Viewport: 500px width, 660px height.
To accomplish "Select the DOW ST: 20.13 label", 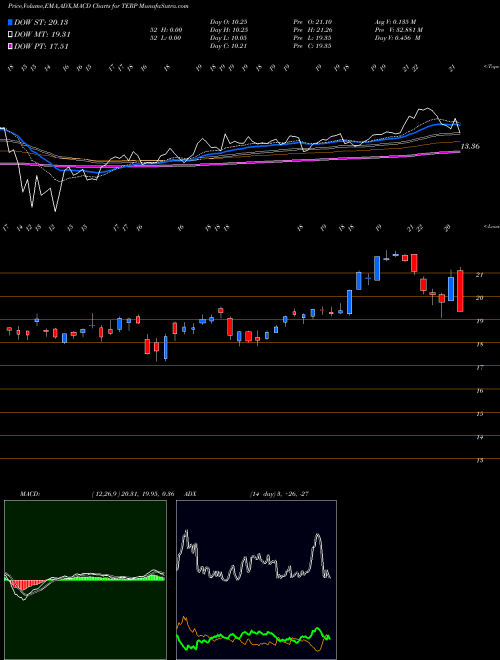I will (41, 22).
